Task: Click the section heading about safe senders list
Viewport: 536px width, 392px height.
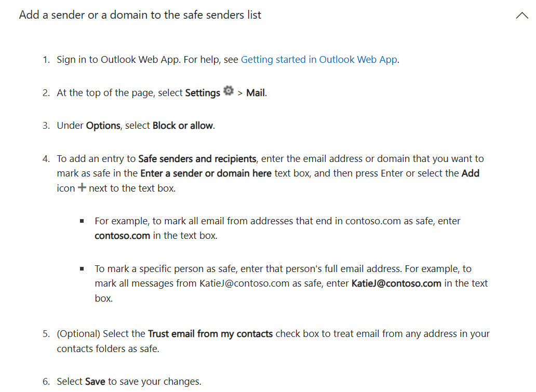Action: (140, 15)
